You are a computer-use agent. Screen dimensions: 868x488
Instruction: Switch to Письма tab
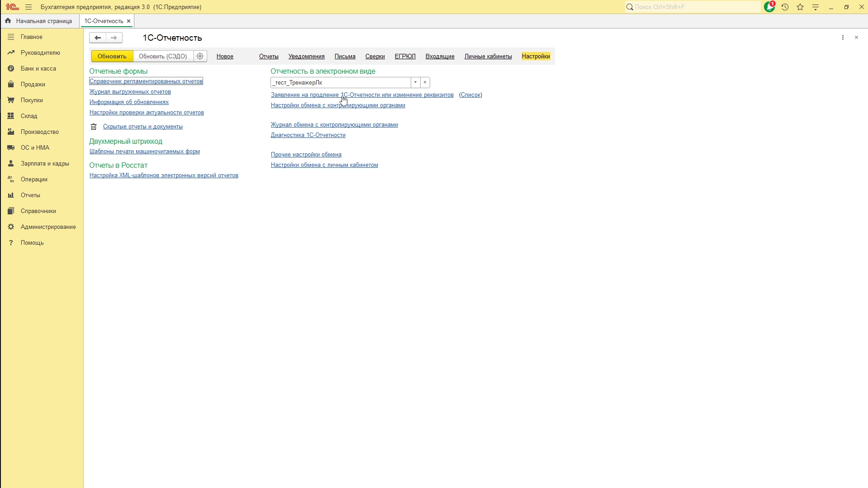[345, 57]
